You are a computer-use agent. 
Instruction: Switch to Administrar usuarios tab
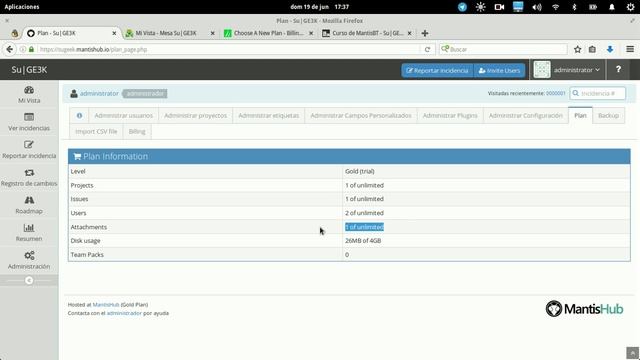124,116
